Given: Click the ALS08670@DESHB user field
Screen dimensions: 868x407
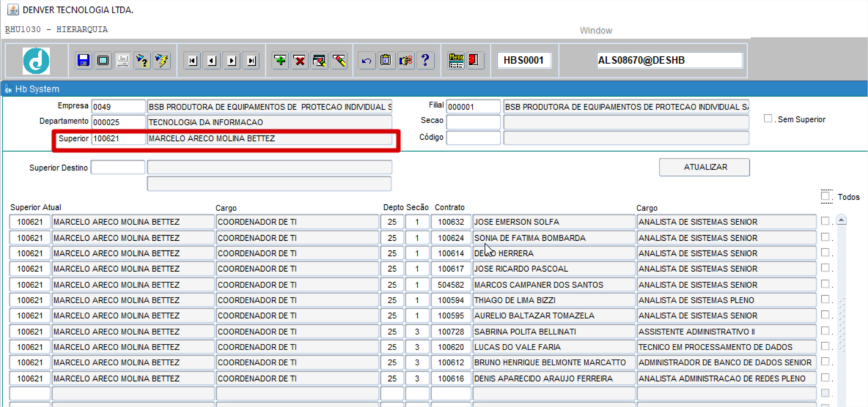Looking at the screenshot, I should [670, 60].
